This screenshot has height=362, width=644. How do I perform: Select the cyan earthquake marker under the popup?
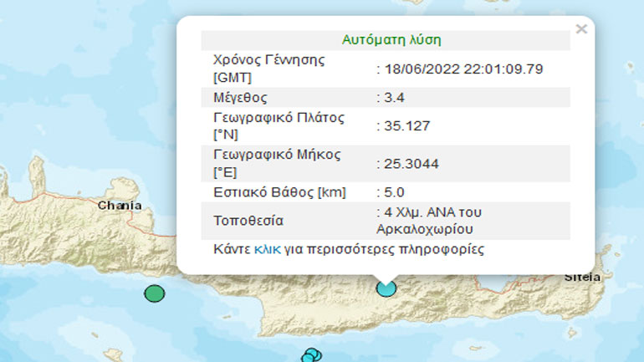pos(386,288)
